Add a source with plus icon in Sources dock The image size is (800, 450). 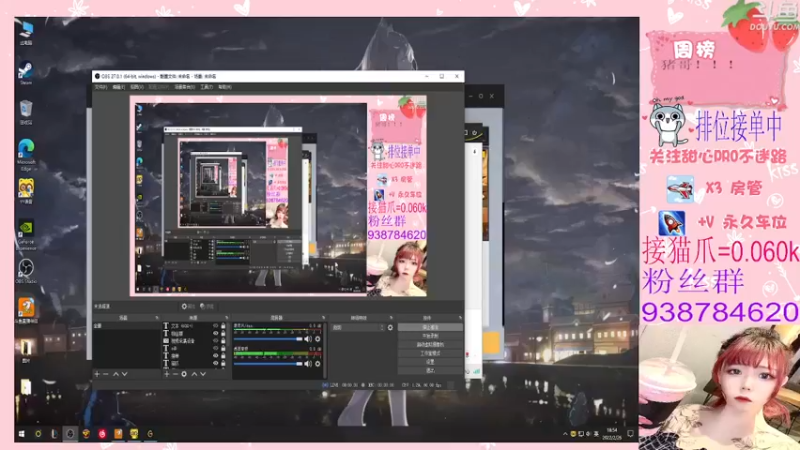166,374
